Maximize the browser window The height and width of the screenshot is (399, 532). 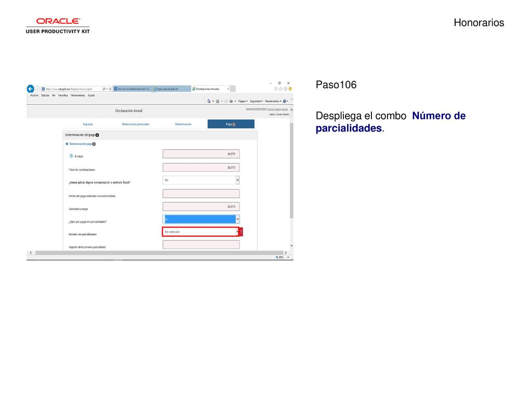[x=279, y=83]
